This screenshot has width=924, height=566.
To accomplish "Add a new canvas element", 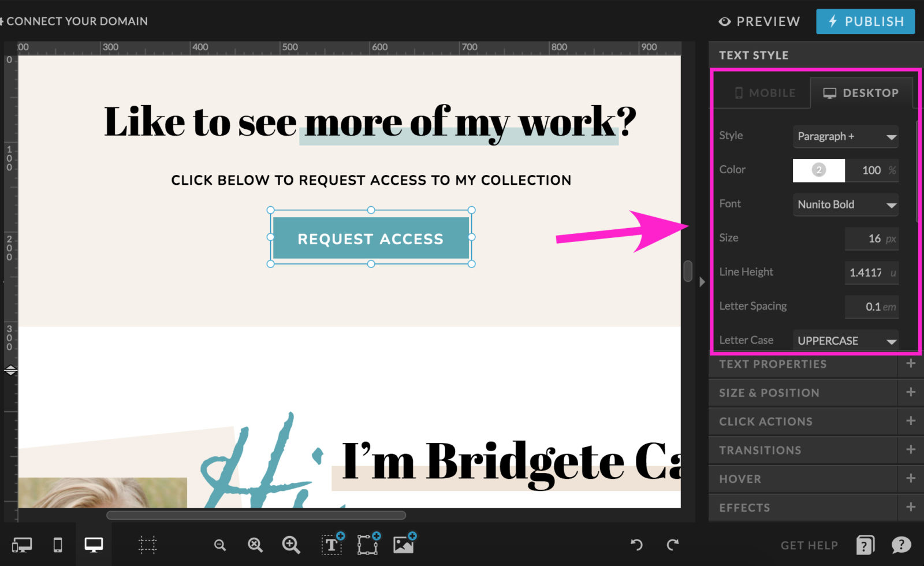I will coord(367,545).
